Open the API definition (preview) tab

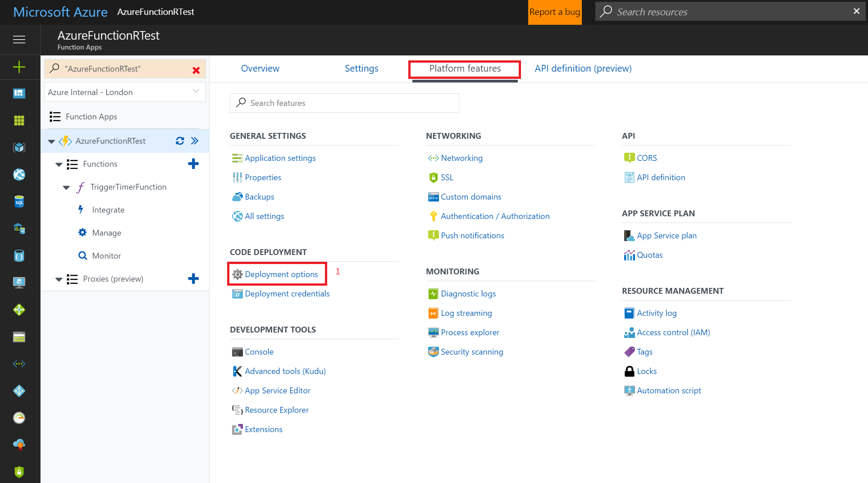tap(583, 68)
